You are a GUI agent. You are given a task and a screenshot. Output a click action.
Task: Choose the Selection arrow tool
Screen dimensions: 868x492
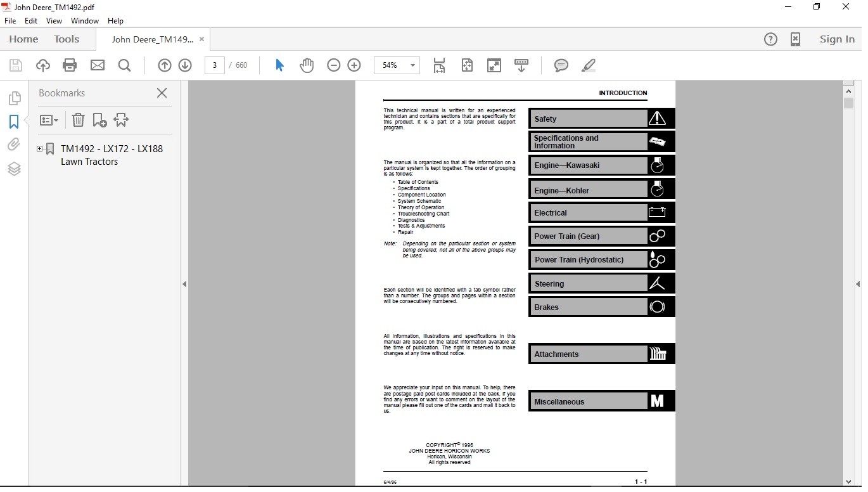tap(279, 65)
